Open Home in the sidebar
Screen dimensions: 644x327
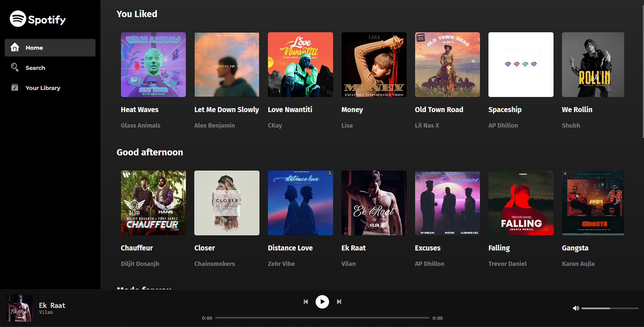[x=50, y=48]
